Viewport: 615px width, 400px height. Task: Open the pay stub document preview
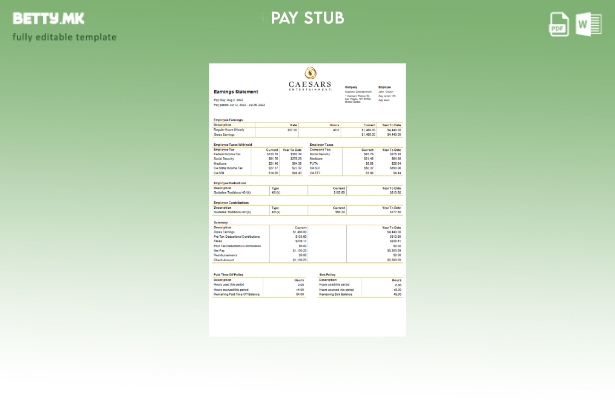coord(307,200)
